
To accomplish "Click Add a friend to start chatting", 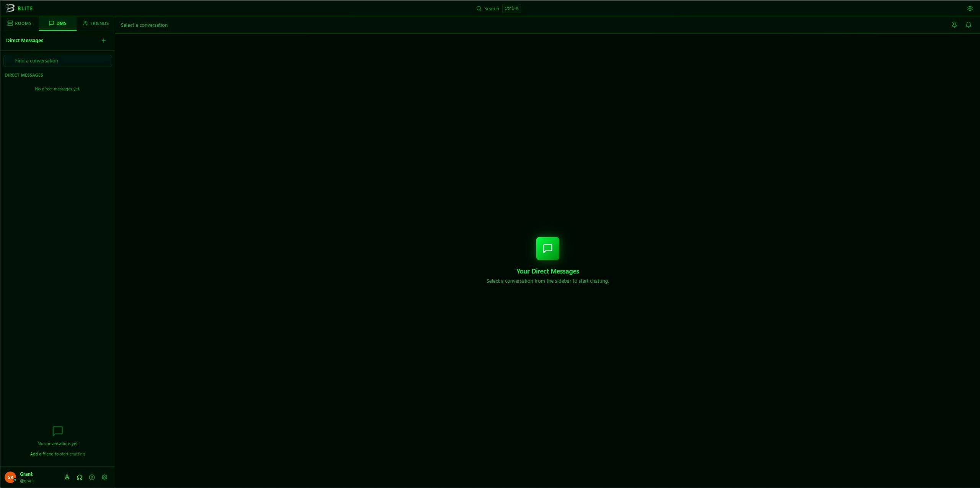I will [57, 454].
